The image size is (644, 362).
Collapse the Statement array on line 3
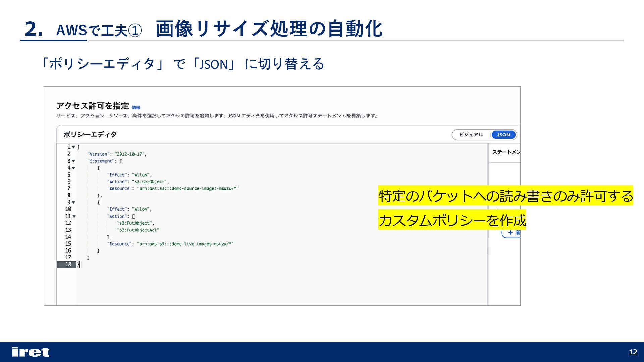pos(73,161)
